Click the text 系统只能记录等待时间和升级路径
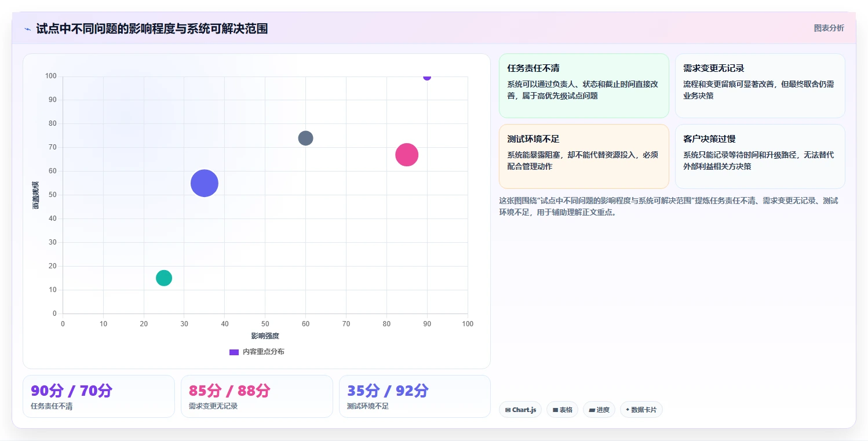 (740, 155)
